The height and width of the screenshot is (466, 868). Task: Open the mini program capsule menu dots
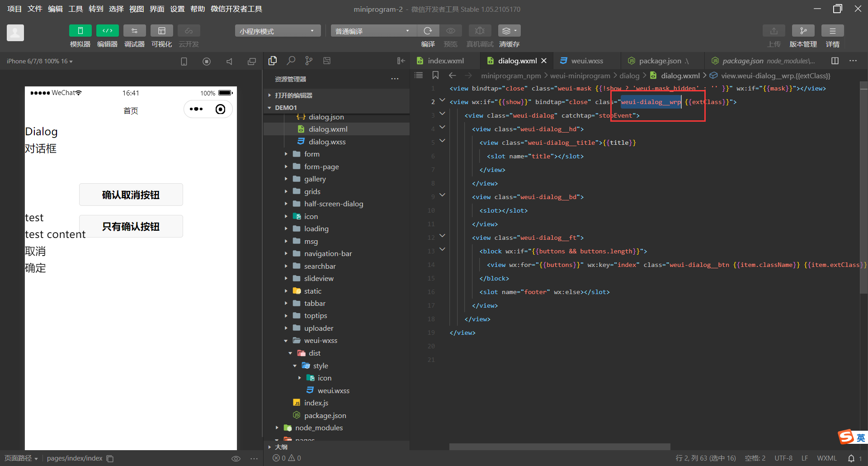[x=196, y=109]
